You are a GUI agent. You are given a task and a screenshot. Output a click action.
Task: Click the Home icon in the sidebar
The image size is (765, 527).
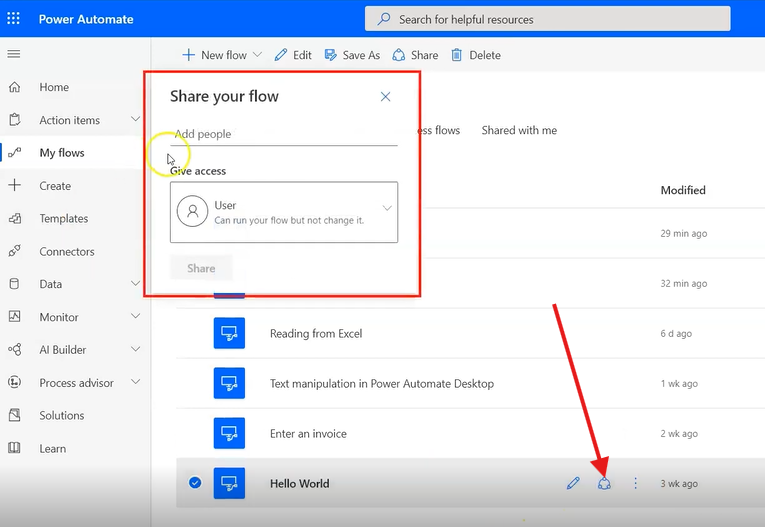pos(15,87)
